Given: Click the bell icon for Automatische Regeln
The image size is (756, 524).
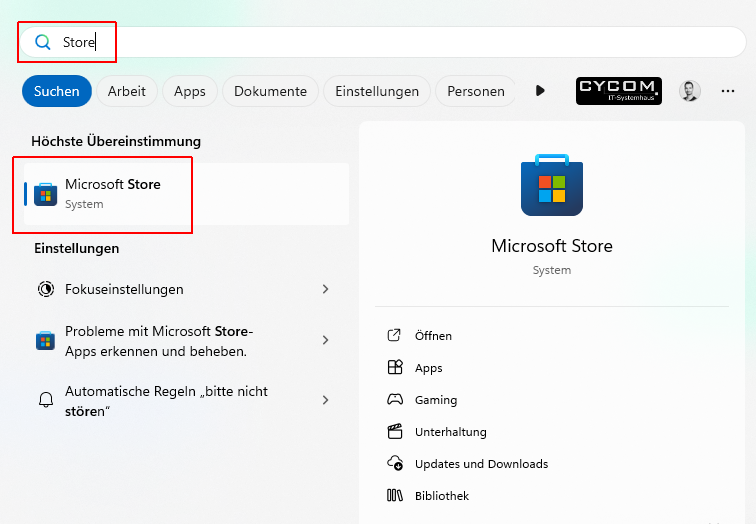Looking at the screenshot, I should pyautogui.click(x=46, y=400).
